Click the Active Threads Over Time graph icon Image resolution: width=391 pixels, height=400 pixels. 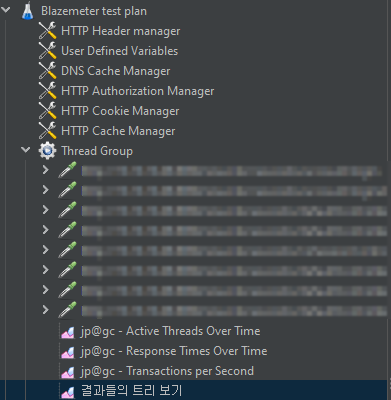(68, 332)
